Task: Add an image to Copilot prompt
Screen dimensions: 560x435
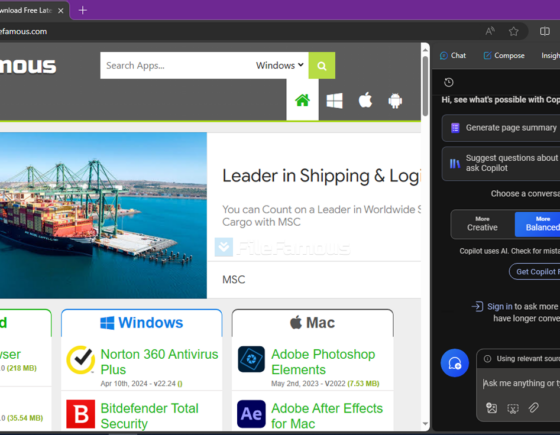Action: 491,408
